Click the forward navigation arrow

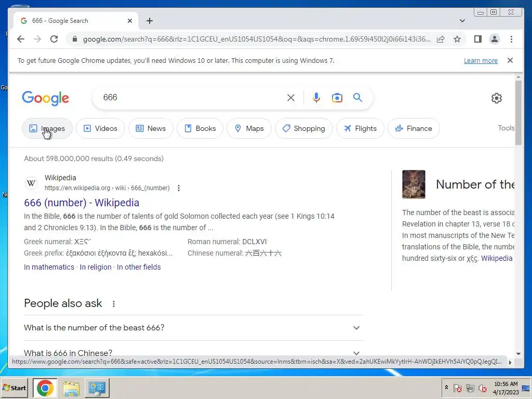click(x=37, y=39)
